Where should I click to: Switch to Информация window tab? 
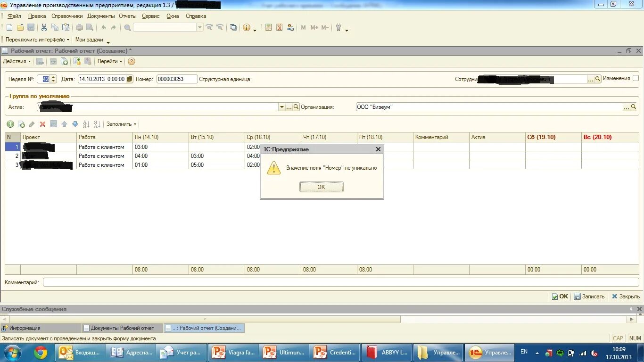41,328
